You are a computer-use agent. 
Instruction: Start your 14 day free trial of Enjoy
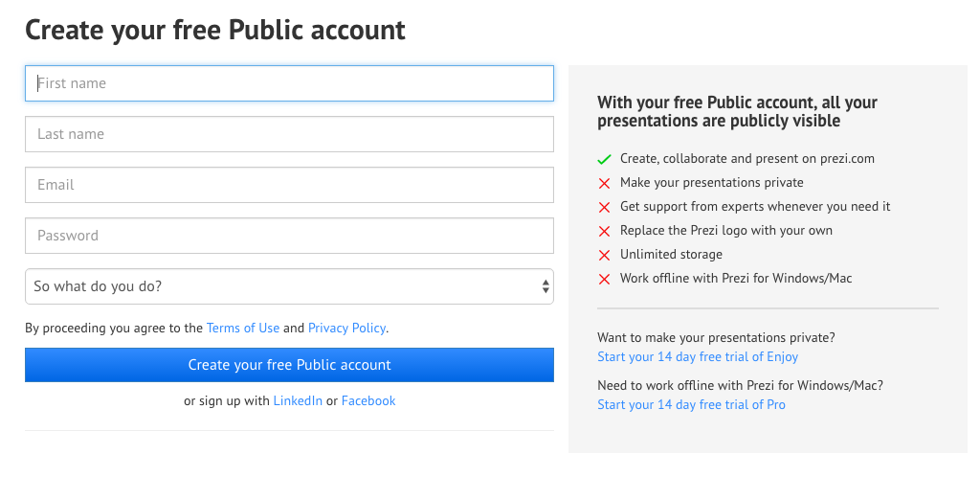[x=698, y=356]
